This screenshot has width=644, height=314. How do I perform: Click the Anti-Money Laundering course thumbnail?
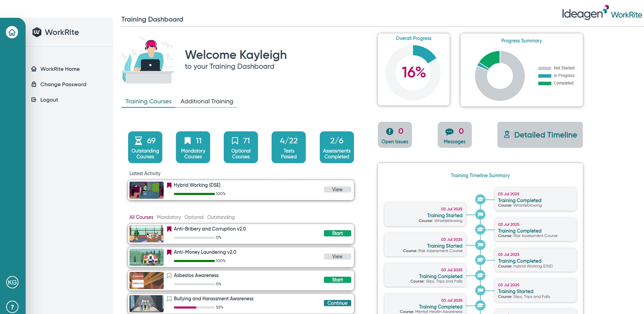click(x=146, y=257)
